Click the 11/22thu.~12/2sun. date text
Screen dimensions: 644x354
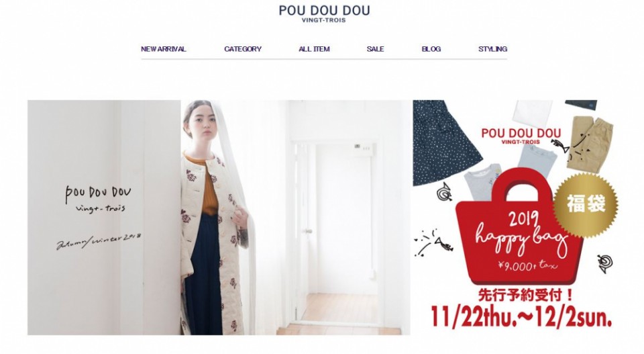point(522,316)
